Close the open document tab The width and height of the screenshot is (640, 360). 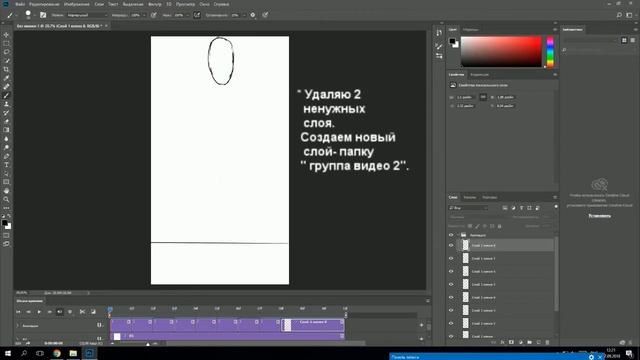coord(106,26)
